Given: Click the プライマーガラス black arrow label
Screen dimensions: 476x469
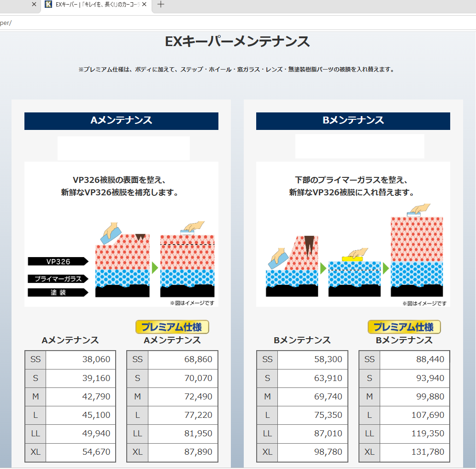Looking at the screenshot, I should click(58, 279).
